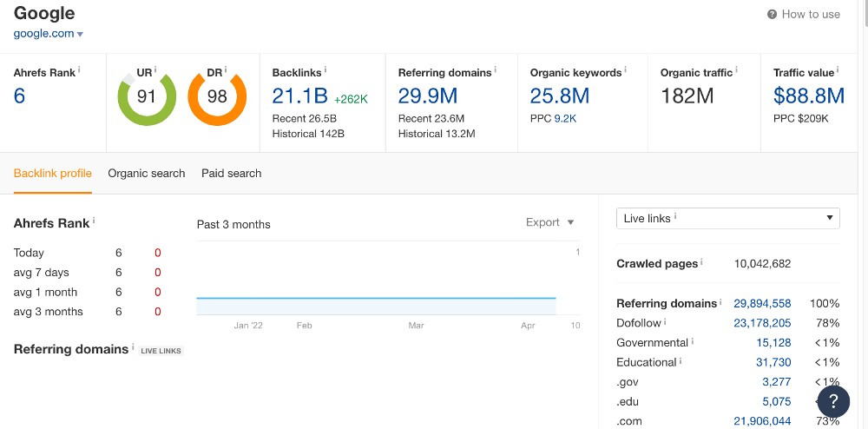Click the Past 3 months chart label
This screenshot has width=868, height=429.
pos(233,225)
